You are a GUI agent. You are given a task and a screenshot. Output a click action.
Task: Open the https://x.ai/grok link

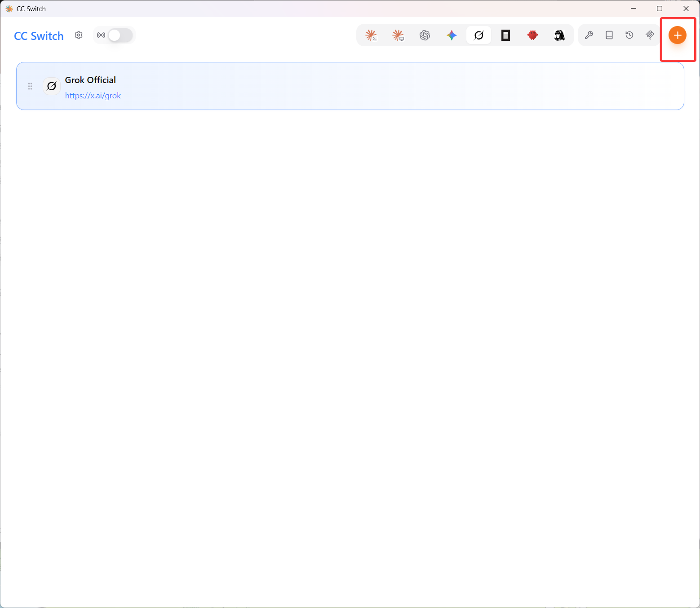93,96
